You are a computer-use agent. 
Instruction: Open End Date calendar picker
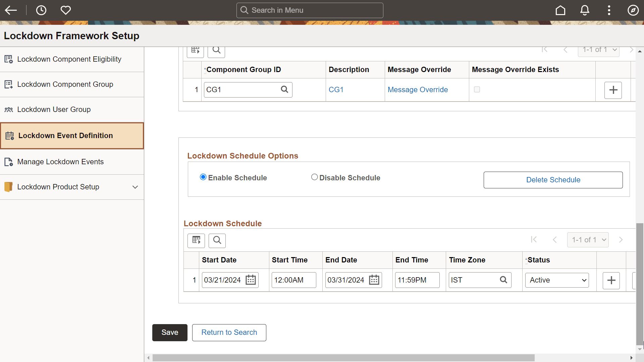point(374,280)
